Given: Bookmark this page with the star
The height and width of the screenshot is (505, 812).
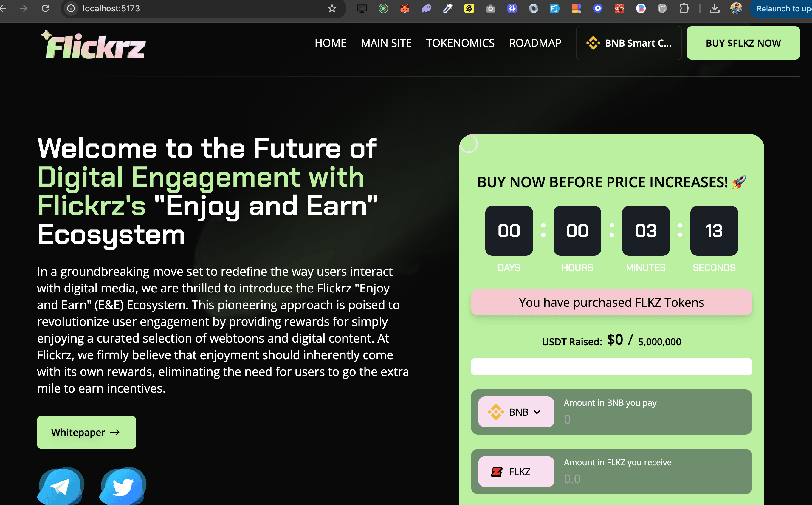Looking at the screenshot, I should pyautogui.click(x=331, y=8).
